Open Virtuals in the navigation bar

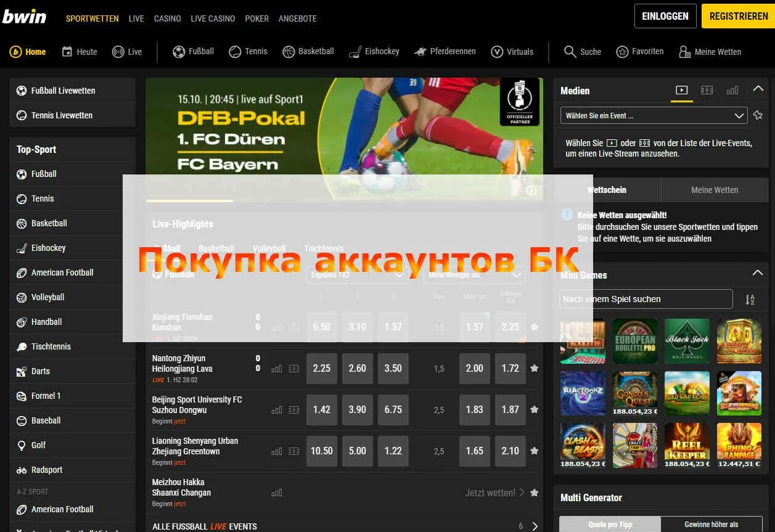(x=512, y=52)
